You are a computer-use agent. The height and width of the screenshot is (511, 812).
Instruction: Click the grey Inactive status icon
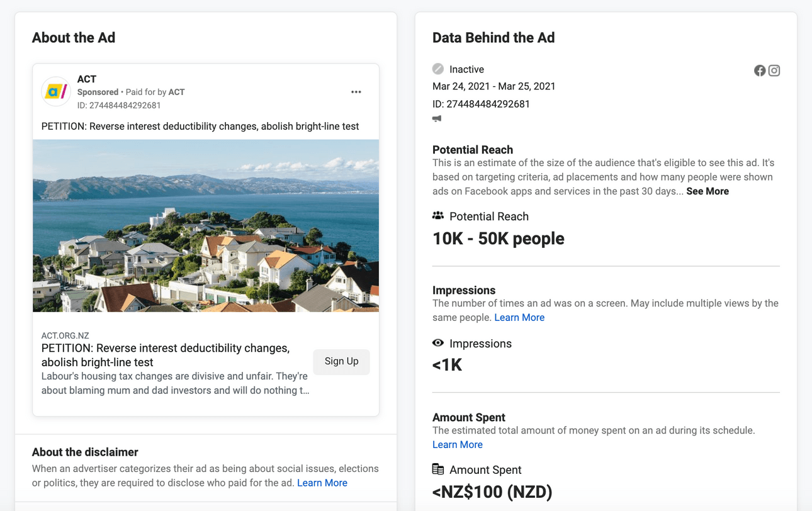tap(438, 69)
